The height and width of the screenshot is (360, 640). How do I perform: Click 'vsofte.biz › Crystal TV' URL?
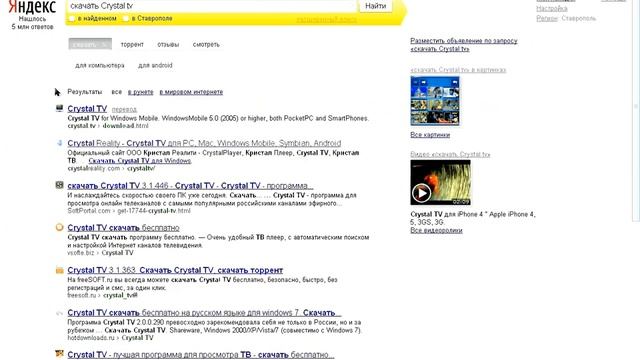click(100, 253)
